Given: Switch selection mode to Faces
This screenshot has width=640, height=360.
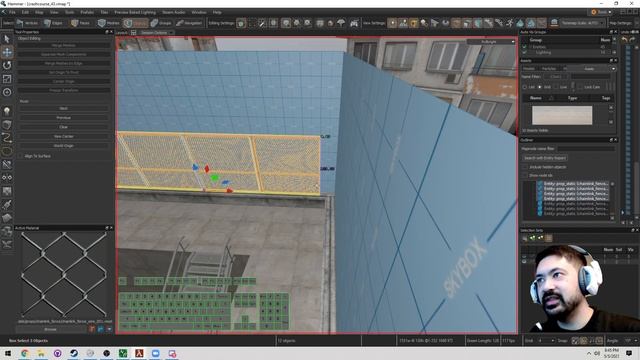Looking at the screenshot, I should (80, 23).
